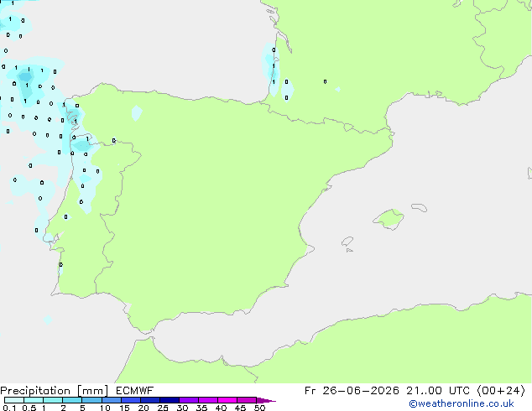This screenshot has height=411, width=532.
Task: Click the 35 mm legend color swatch
Action: click(207, 400)
